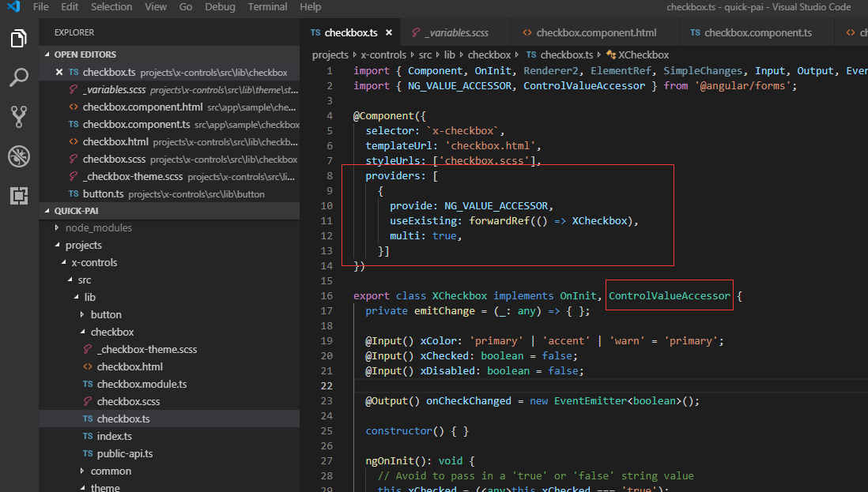Click the XCheckbox breadcrumb symbol
868x492 pixels.
pos(643,54)
